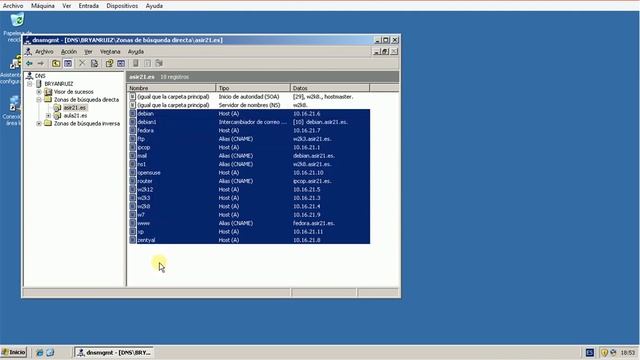Select the ftp alias record

point(249,139)
